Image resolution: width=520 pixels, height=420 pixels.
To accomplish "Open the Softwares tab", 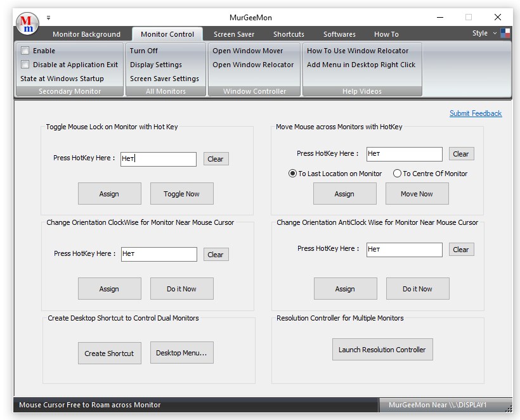I will pyautogui.click(x=339, y=34).
